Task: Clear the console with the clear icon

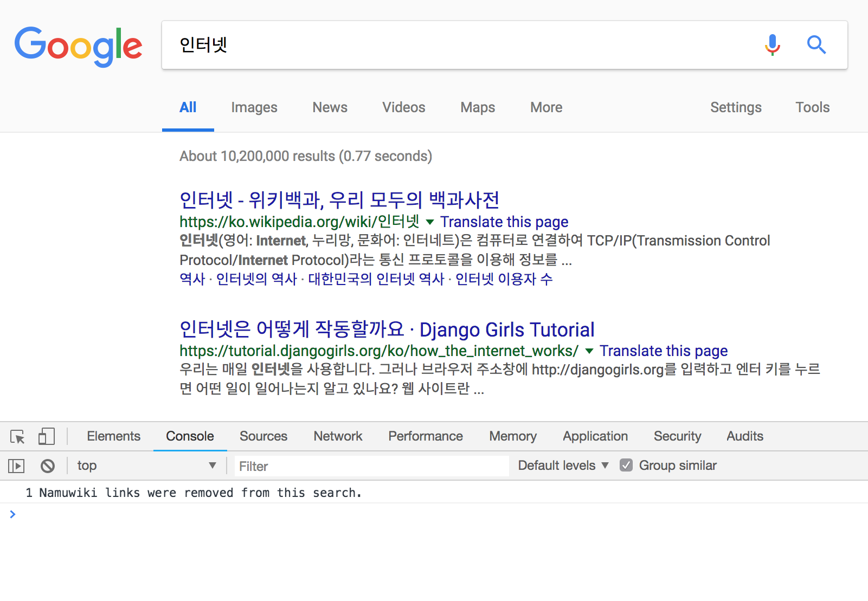Action: pyautogui.click(x=48, y=466)
